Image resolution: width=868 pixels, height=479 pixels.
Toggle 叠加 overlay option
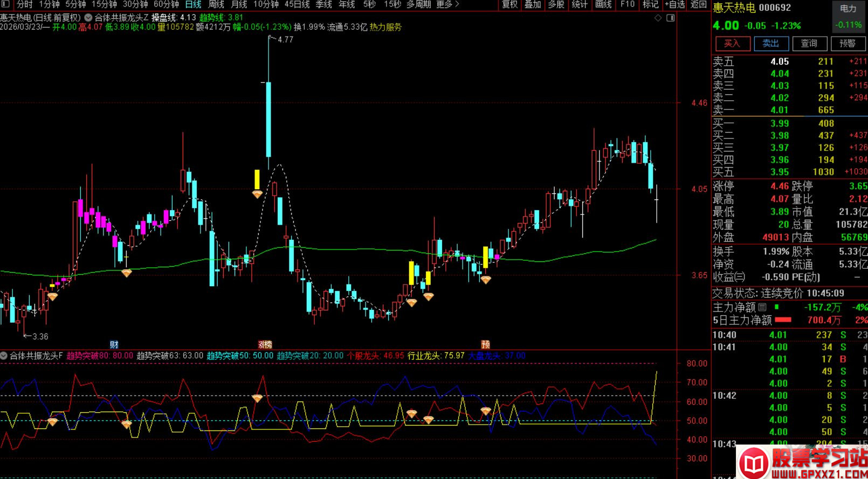(x=533, y=4)
